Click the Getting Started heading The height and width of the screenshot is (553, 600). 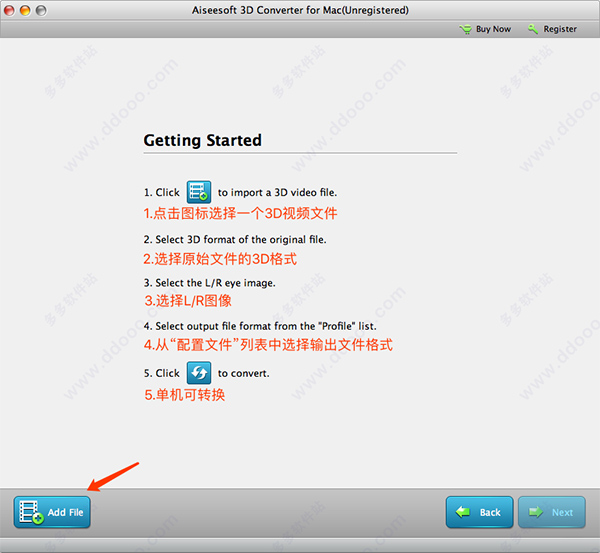click(202, 140)
